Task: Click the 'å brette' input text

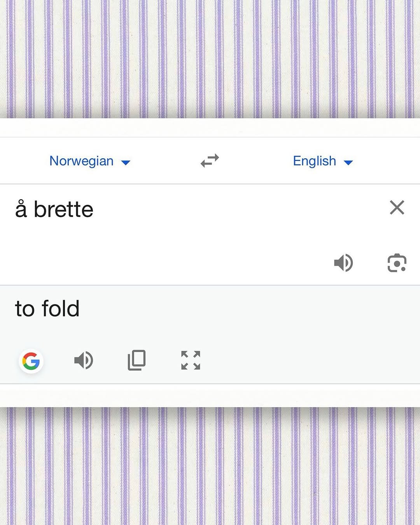Action: click(54, 209)
